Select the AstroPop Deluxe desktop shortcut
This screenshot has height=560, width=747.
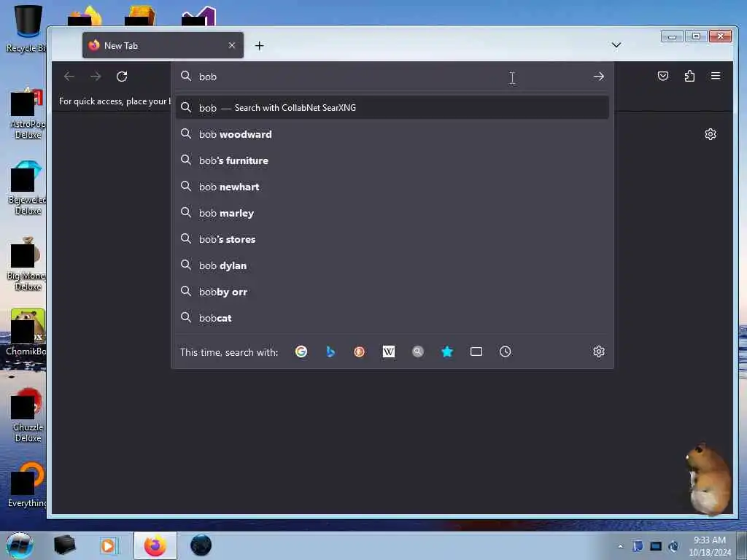pos(27,113)
